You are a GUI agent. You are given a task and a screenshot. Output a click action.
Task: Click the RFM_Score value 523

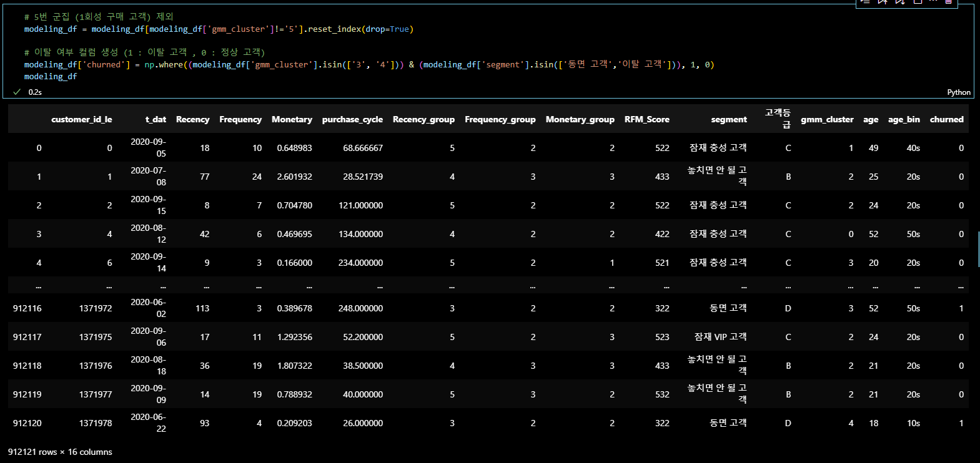tap(662, 337)
